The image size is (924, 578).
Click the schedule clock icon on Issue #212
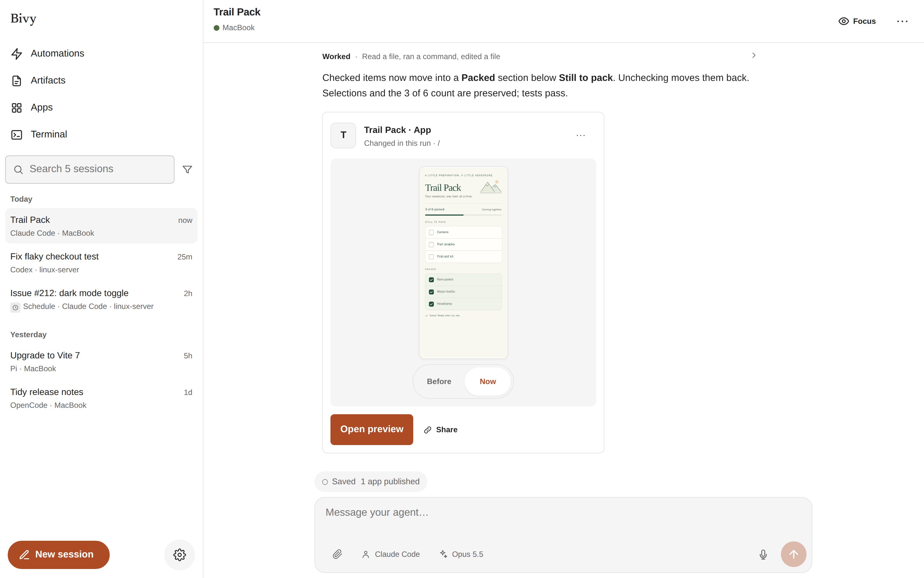[x=15, y=307]
